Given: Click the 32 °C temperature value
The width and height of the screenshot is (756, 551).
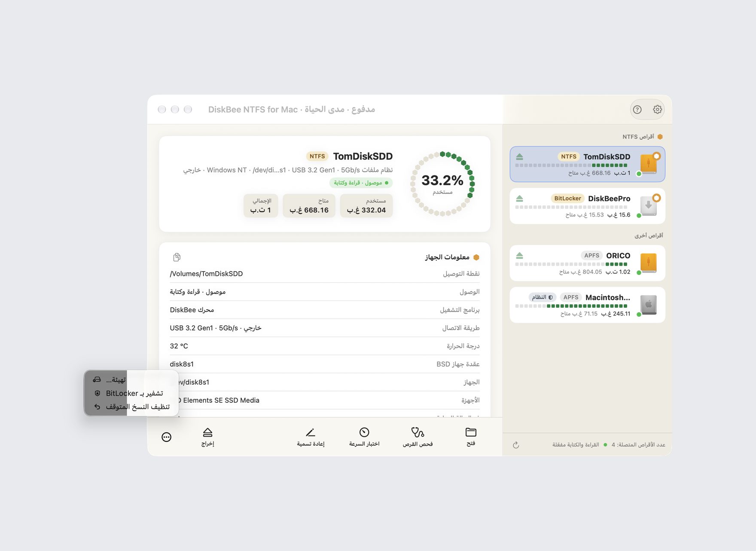Looking at the screenshot, I should pyautogui.click(x=179, y=346).
